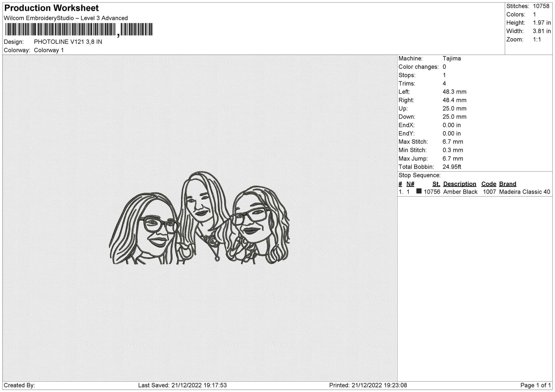This screenshot has width=555, height=392.
Task: Click the 'EndX:' label
Action: point(406,126)
